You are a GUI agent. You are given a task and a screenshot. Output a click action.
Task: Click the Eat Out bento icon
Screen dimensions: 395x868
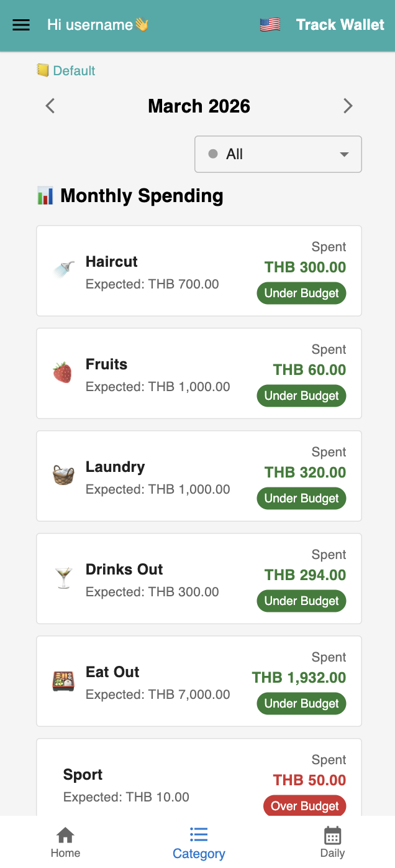(x=63, y=681)
